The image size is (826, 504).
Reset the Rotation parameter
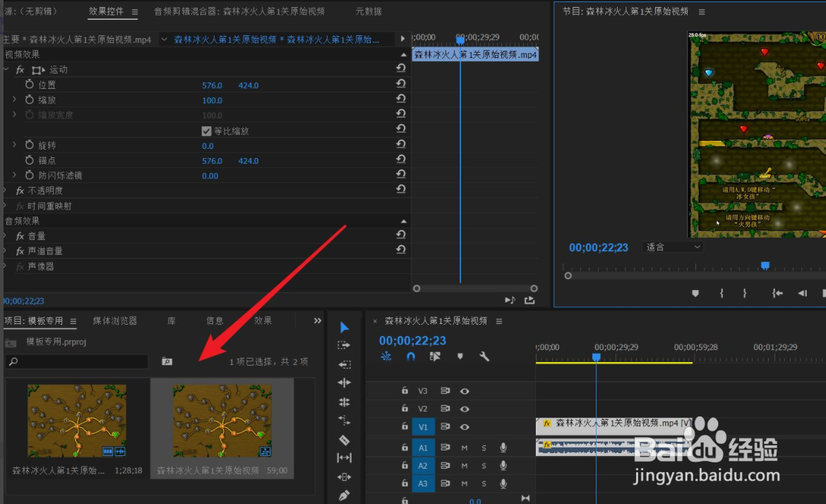coord(401,144)
